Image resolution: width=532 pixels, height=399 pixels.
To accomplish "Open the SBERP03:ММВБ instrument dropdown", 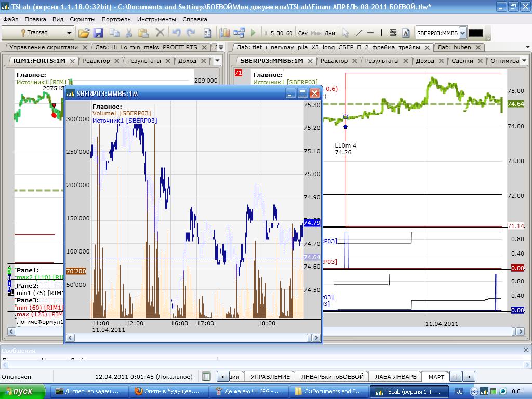I will tap(462, 33).
